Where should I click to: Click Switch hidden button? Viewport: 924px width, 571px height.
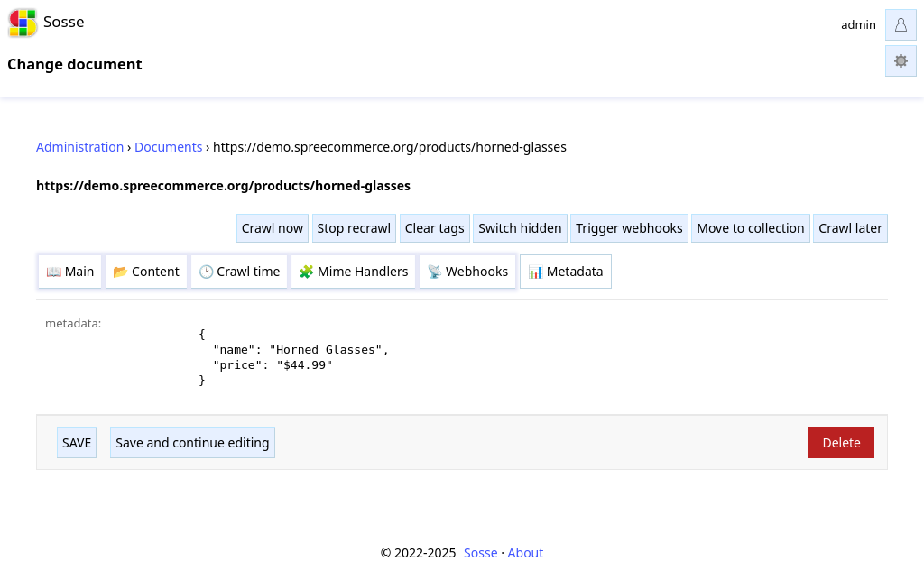520,228
